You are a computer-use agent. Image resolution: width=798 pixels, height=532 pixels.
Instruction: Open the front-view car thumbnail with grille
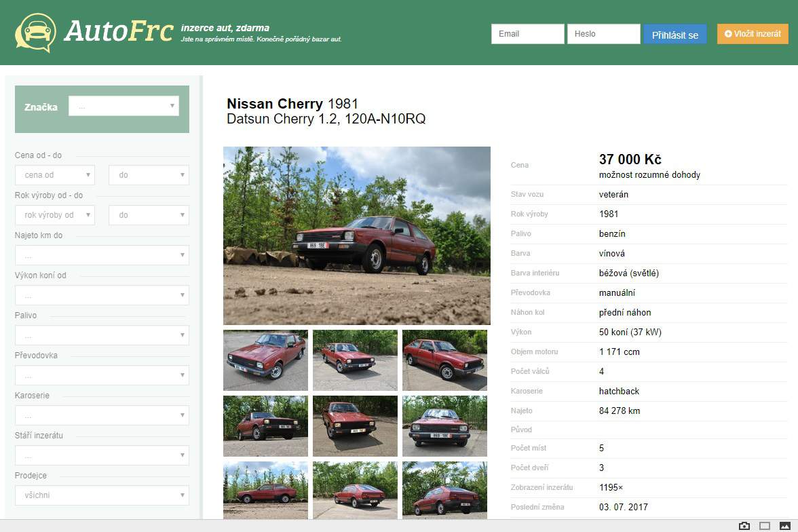click(445, 426)
